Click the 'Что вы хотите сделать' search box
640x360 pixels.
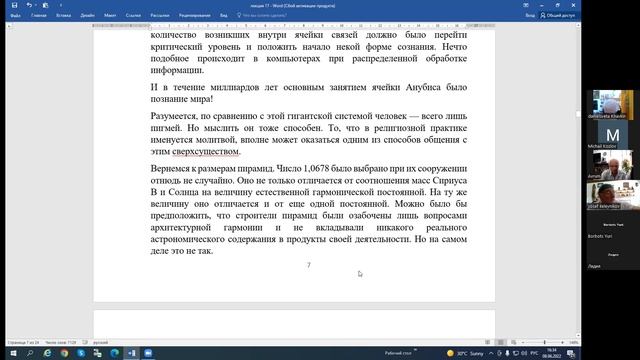pyautogui.click(x=262, y=16)
